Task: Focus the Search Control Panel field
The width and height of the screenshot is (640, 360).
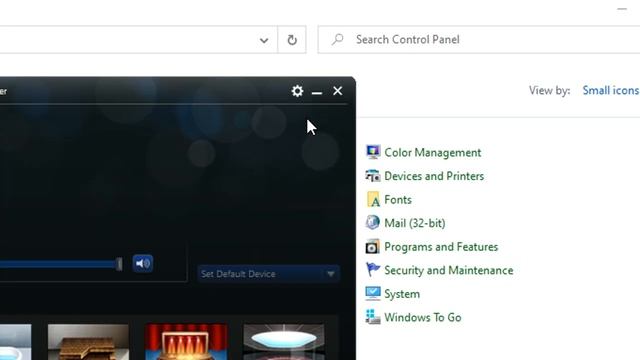Action: click(x=479, y=40)
